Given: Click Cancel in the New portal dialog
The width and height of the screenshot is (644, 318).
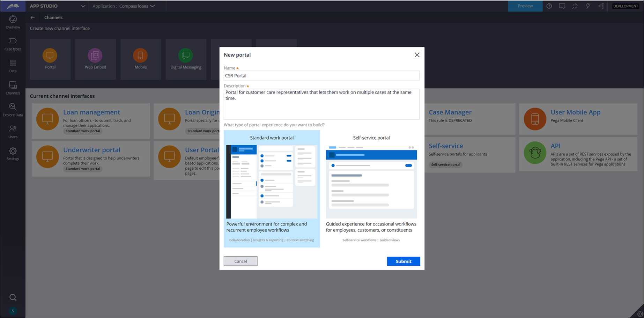Looking at the screenshot, I should [240, 261].
